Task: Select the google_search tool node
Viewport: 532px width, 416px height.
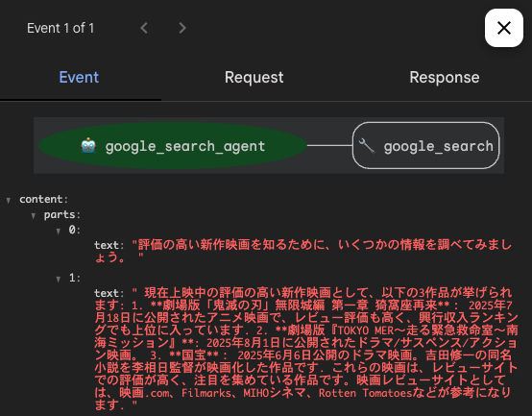Action: click(425, 146)
